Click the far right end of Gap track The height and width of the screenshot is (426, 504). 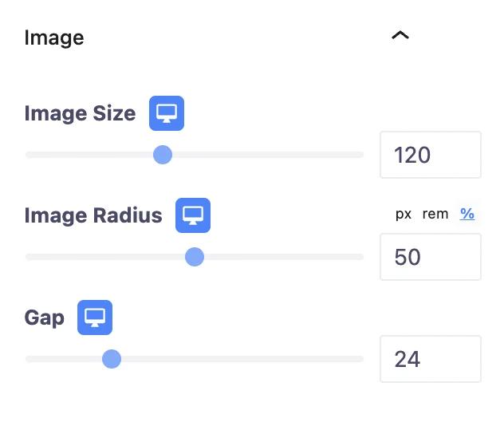click(x=360, y=359)
